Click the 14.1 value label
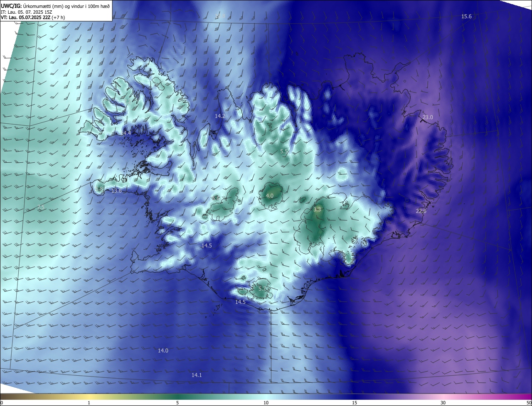 [x=197, y=375]
